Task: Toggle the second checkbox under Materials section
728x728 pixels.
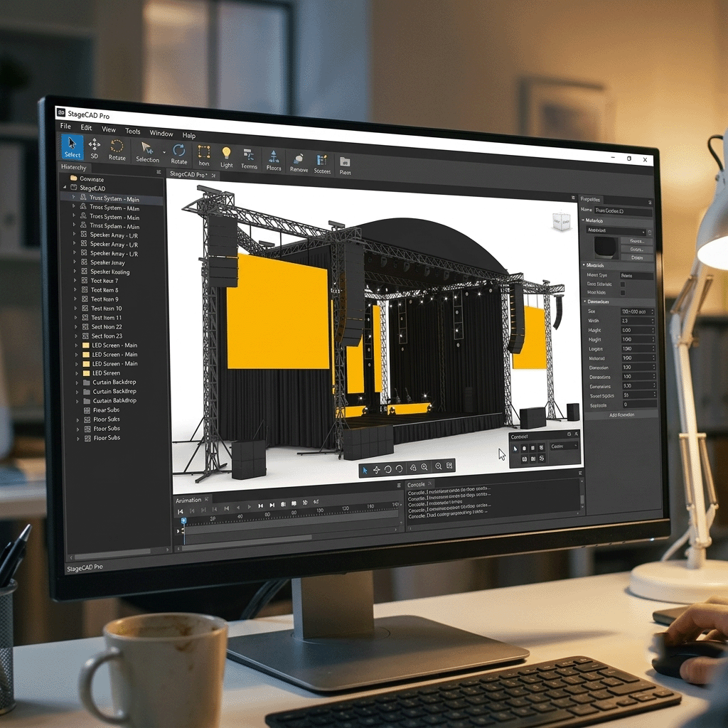Action: coord(623,293)
